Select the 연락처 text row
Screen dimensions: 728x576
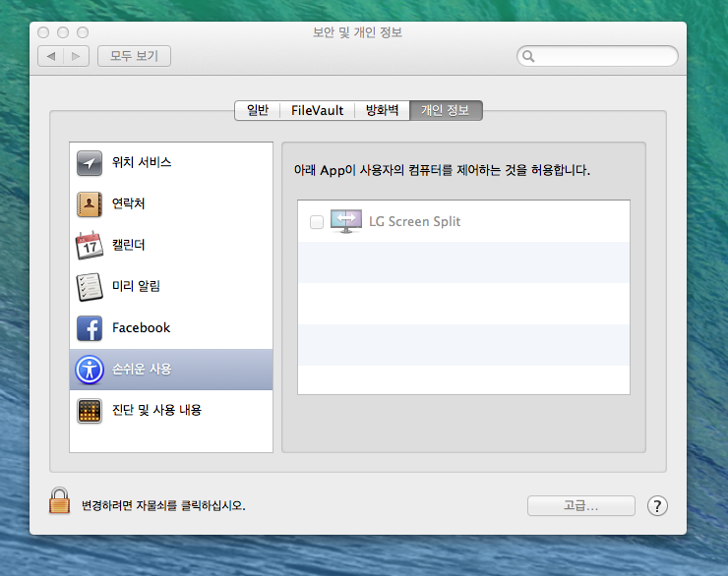click(x=128, y=203)
